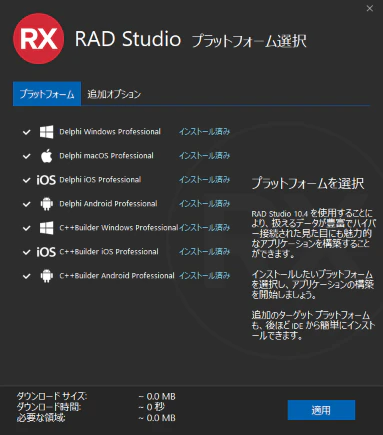
Task: Click インストール済み status for Delphi Windows
Action: tap(204, 132)
